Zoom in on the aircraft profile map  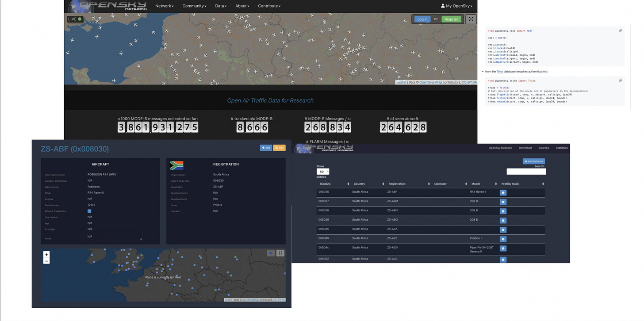click(46, 255)
